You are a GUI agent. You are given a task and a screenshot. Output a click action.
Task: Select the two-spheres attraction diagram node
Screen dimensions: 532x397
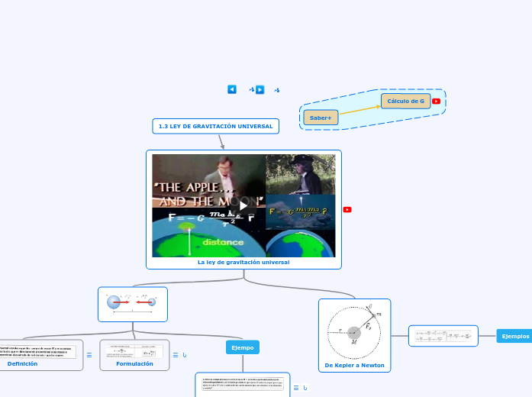pos(133,305)
